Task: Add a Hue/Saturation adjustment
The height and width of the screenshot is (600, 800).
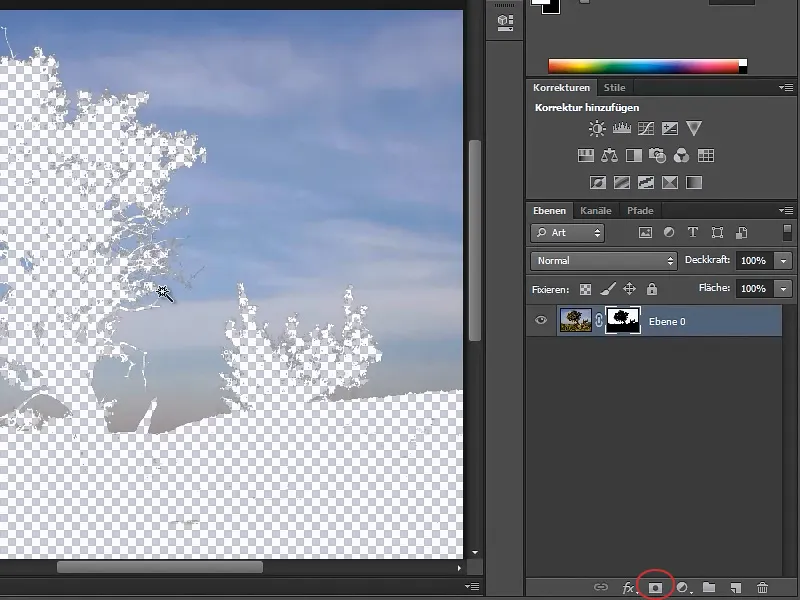Action: (586, 155)
